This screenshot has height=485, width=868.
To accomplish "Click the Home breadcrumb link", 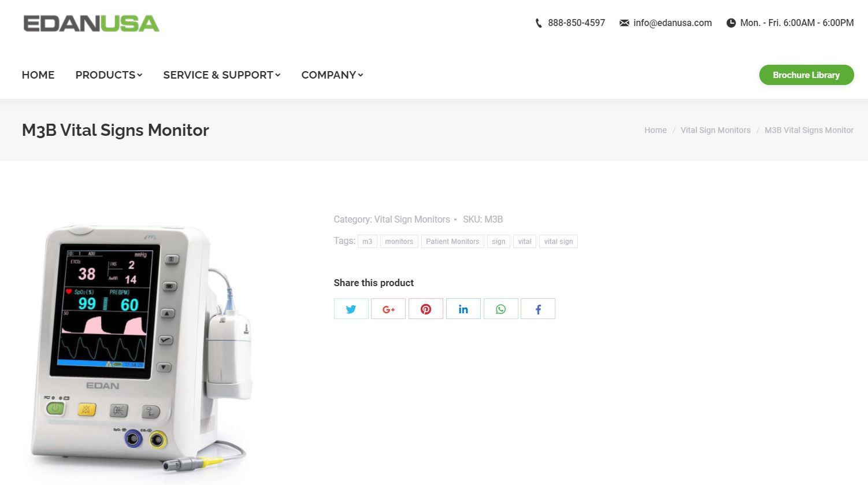I will (655, 130).
